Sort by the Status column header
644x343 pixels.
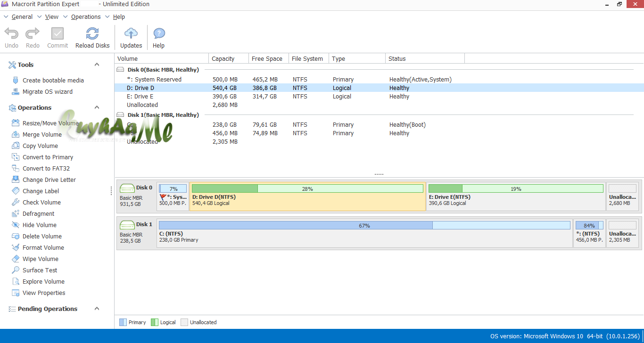coord(425,58)
